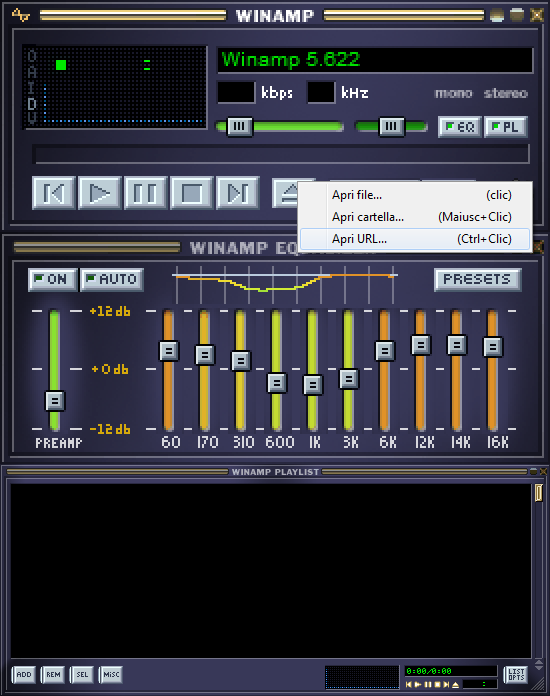This screenshot has height=696, width=550.
Task: Click the Previous track button
Action: pyautogui.click(x=54, y=193)
